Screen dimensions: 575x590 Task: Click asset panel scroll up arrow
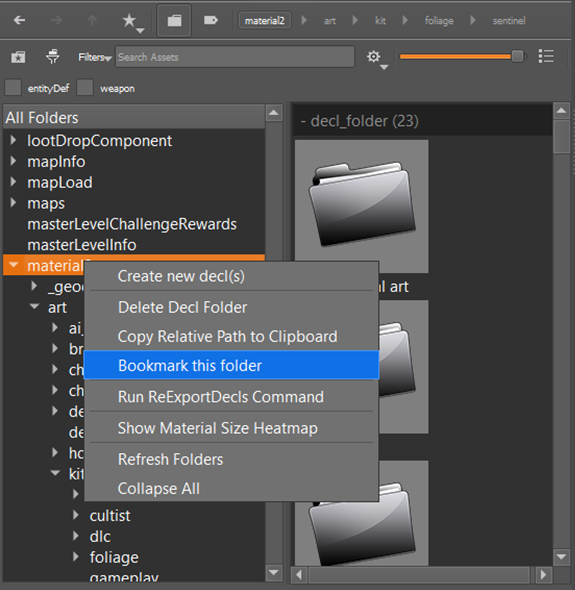click(561, 110)
